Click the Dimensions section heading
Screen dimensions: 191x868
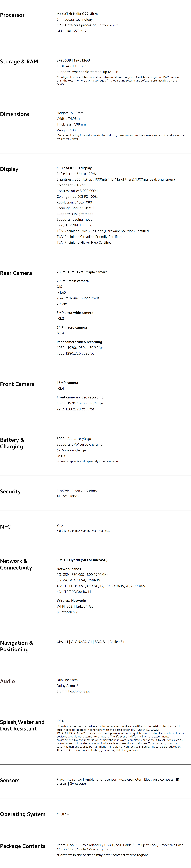tap(15, 114)
